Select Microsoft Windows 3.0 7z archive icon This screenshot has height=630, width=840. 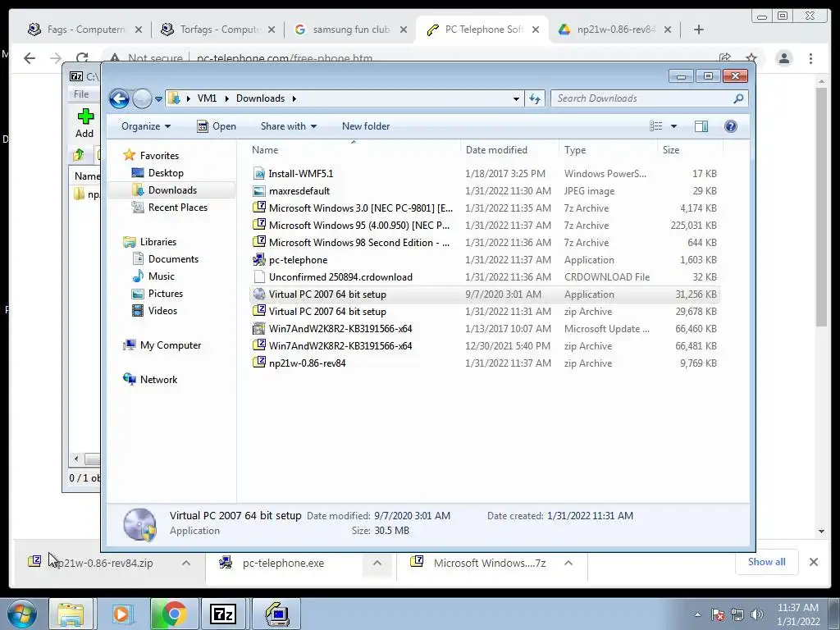click(x=259, y=208)
